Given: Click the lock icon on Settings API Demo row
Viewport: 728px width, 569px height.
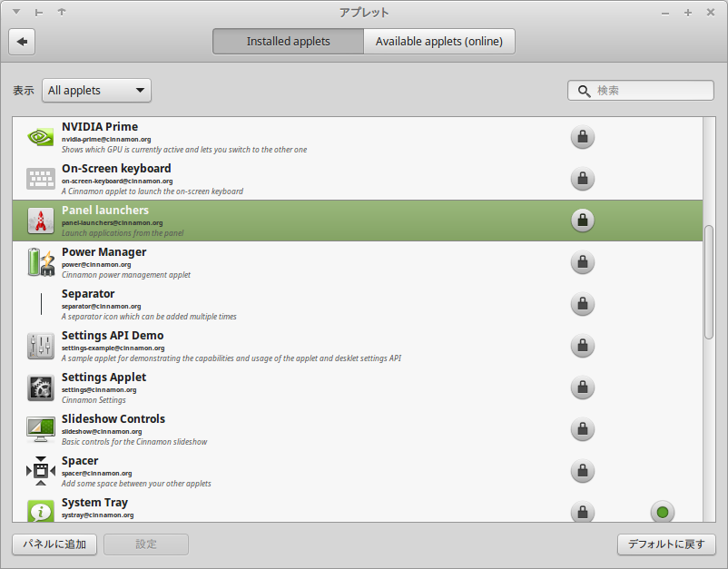Looking at the screenshot, I should pyautogui.click(x=583, y=346).
